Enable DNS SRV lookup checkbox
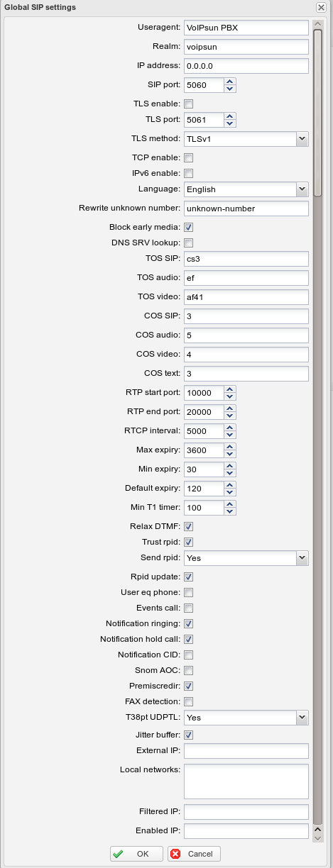This screenshot has width=333, height=868. coord(189,243)
